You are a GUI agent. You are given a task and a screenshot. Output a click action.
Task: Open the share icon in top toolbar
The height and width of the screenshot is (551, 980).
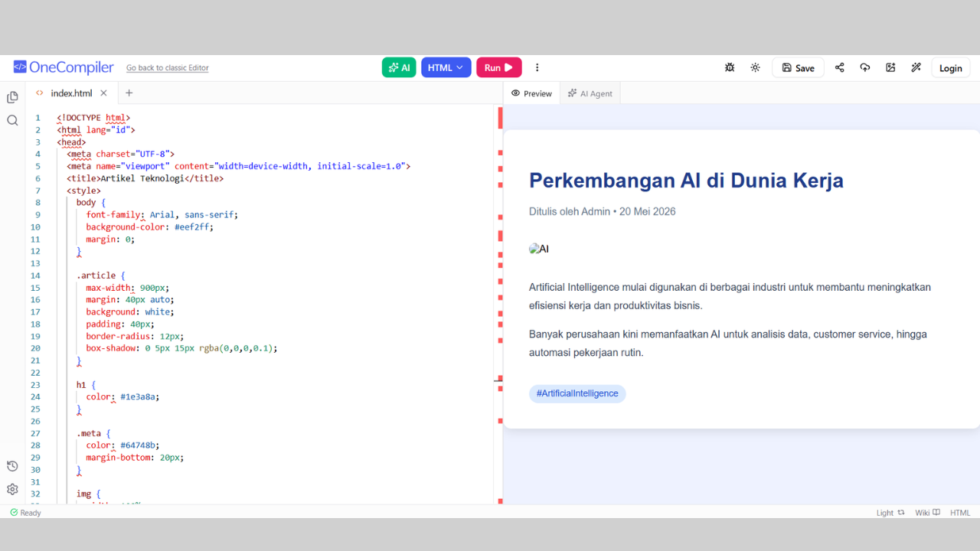click(839, 67)
